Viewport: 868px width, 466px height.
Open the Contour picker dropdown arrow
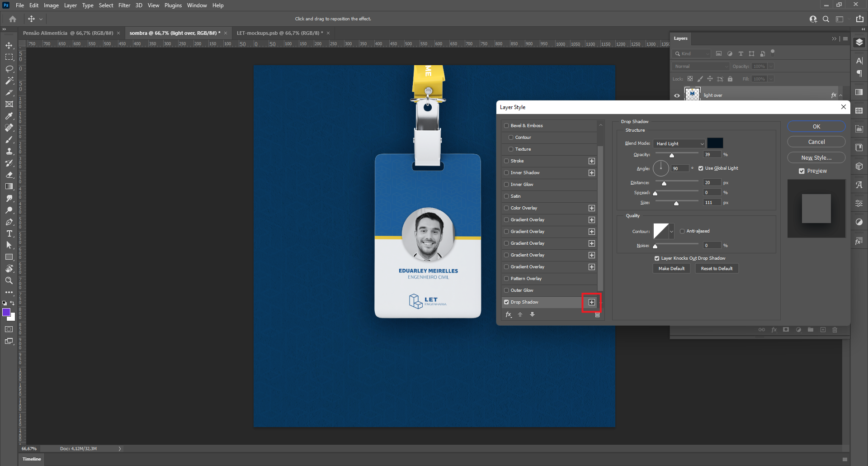pos(671,232)
